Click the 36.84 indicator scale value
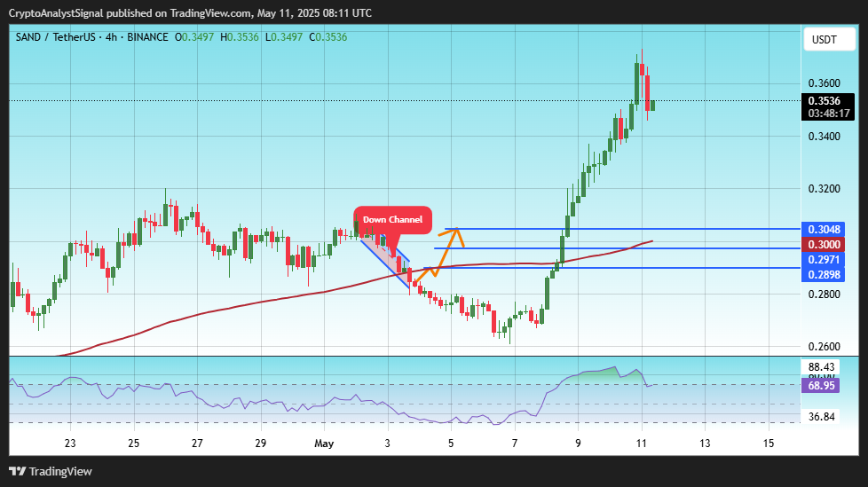The image size is (868, 487). 821,416
